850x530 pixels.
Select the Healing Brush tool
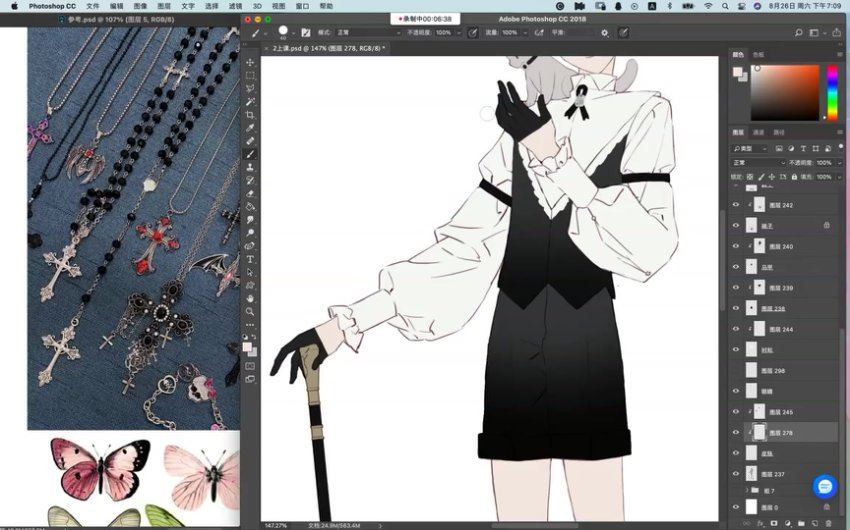(x=250, y=141)
